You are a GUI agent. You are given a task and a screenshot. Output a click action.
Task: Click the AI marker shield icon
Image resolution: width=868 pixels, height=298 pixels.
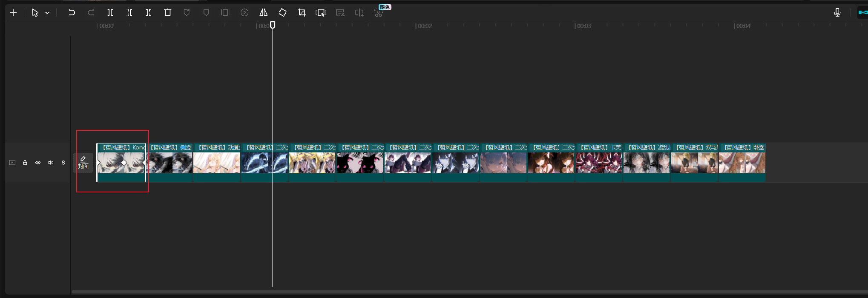pos(187,13)
